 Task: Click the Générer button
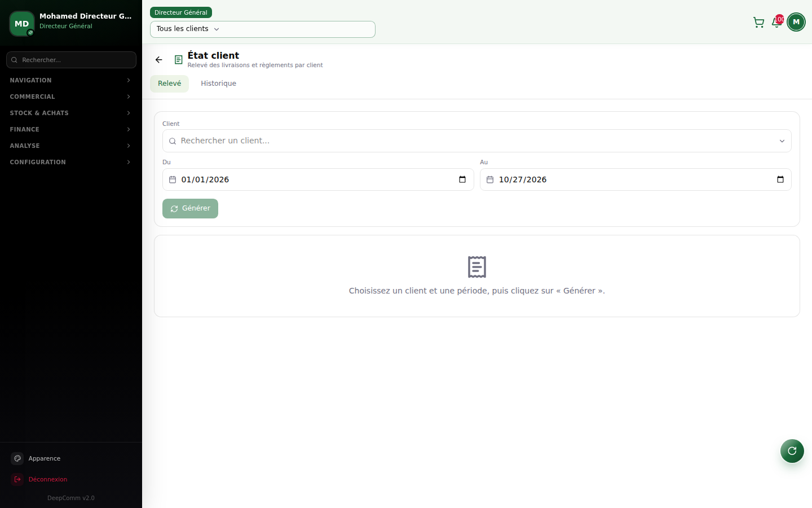190,208
